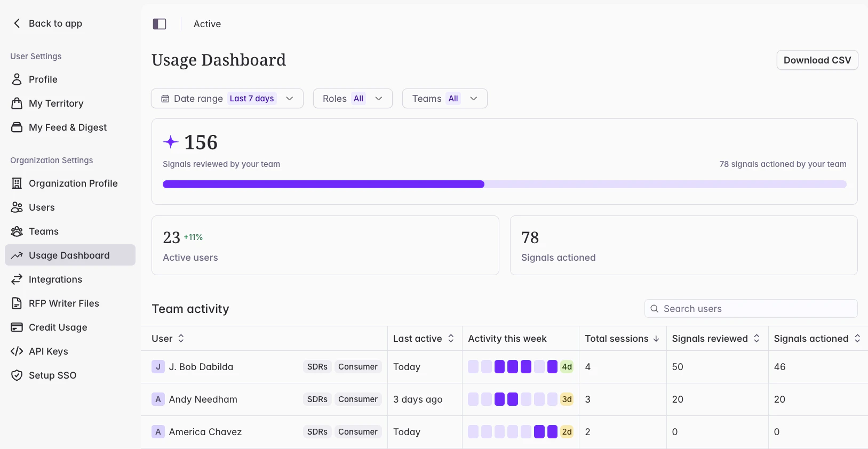Click the Activity this week header
Screen dimensions: 868x449
[507, 339]
